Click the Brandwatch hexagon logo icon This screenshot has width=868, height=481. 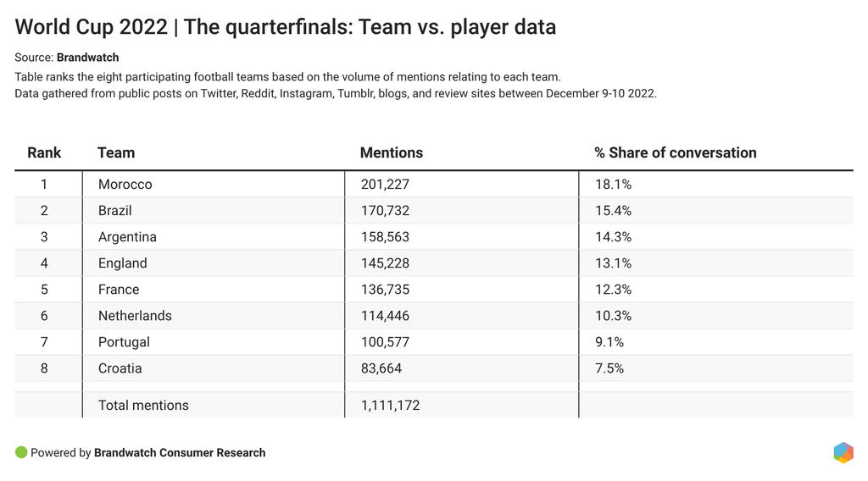point(843,452)
